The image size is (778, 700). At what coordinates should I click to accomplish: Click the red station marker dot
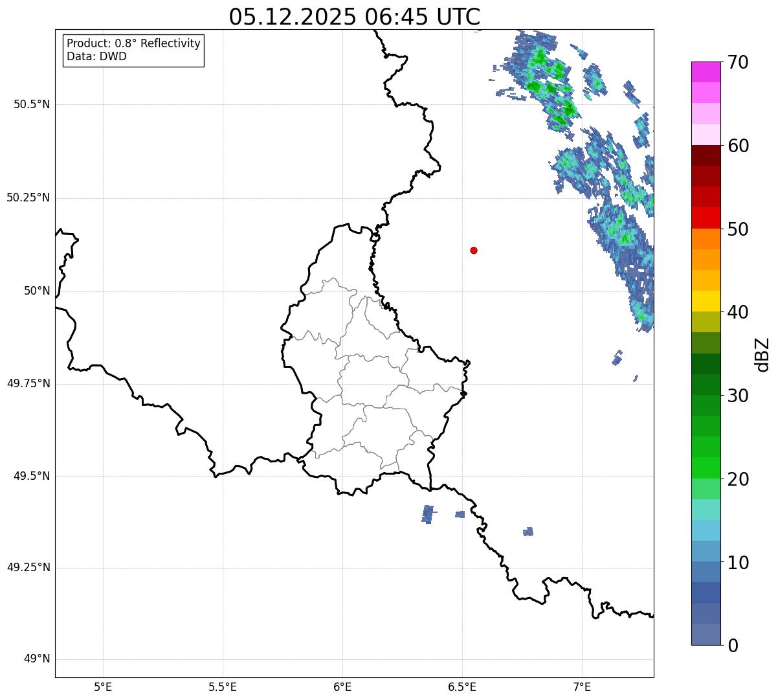[x=474, y=250]
